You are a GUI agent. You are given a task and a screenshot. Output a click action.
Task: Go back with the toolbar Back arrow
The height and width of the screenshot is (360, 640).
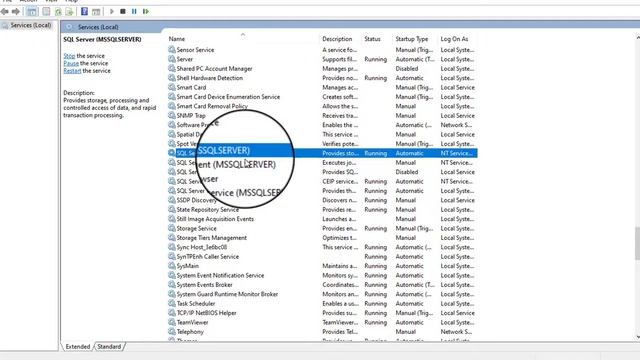click(5, 11)
